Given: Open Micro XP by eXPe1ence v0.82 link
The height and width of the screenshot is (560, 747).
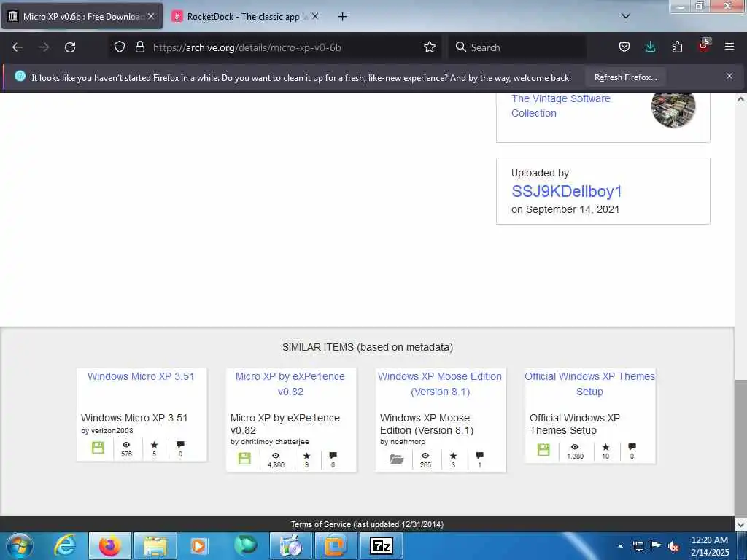Looking at the screenshot, I should 290,384.
